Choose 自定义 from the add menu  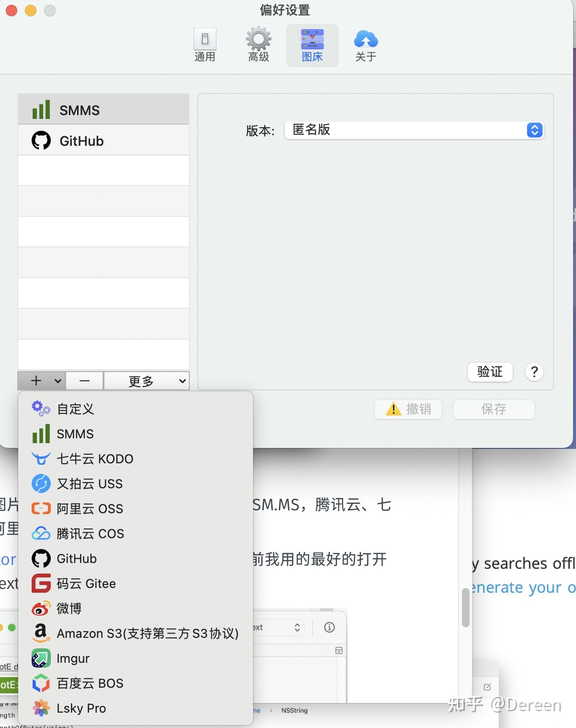tap(136, 409)
